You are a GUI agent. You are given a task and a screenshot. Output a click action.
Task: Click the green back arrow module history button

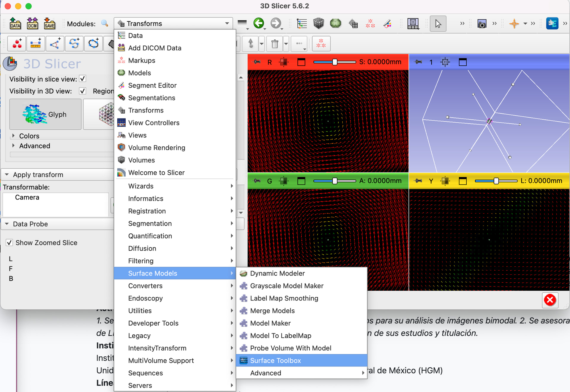259,23
